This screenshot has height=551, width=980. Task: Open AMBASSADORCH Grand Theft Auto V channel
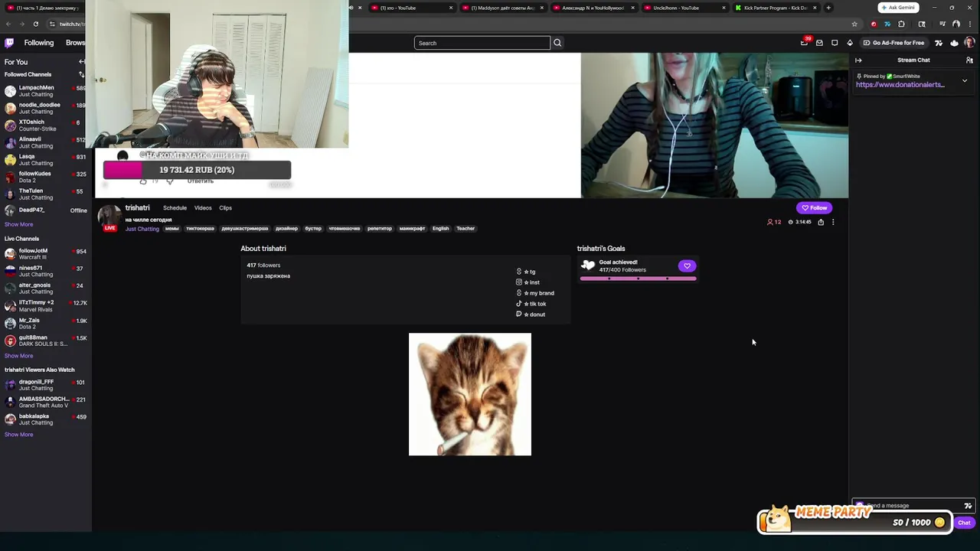point(45,402)
